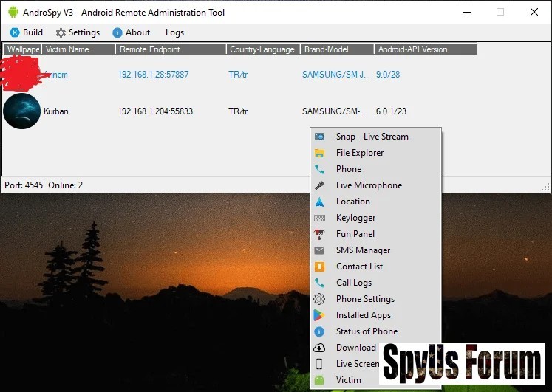Click the blue arrow Location icon
The image size is (552, 392).
coord(319,202)
